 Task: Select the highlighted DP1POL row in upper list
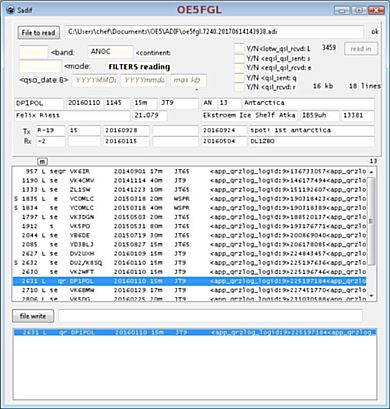point(189,281)
